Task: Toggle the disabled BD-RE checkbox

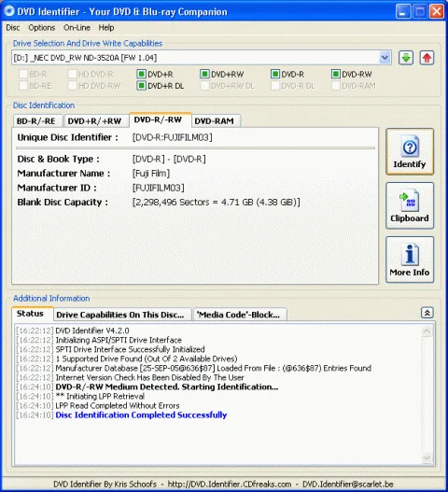Action: pyautogui.click(x=23, y=85)
